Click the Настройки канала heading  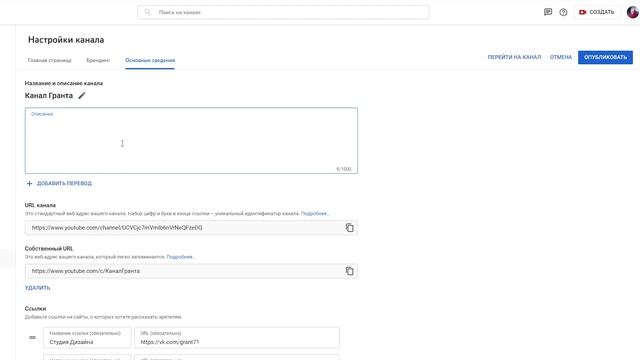pos(66,40)
